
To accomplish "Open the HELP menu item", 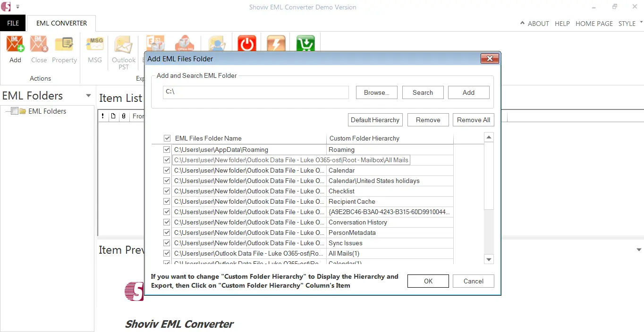I will pyautogui.click(x=562, y=24).
